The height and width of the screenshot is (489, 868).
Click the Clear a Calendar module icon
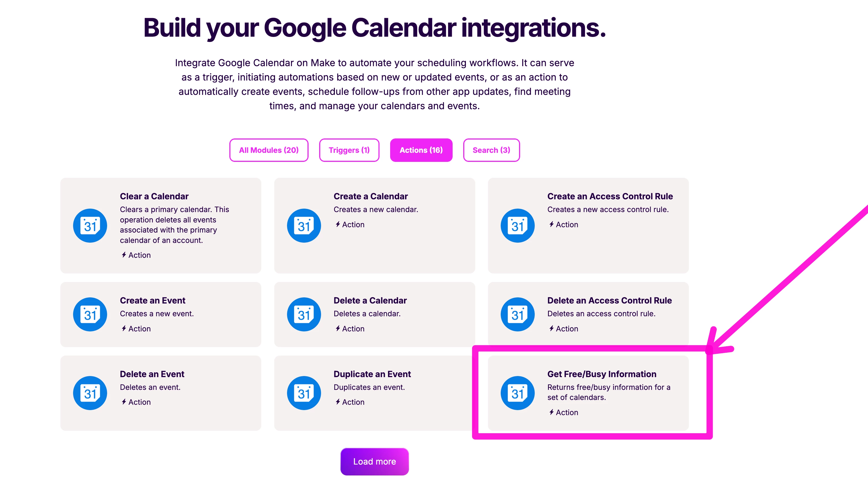click(x=90, y=225)
